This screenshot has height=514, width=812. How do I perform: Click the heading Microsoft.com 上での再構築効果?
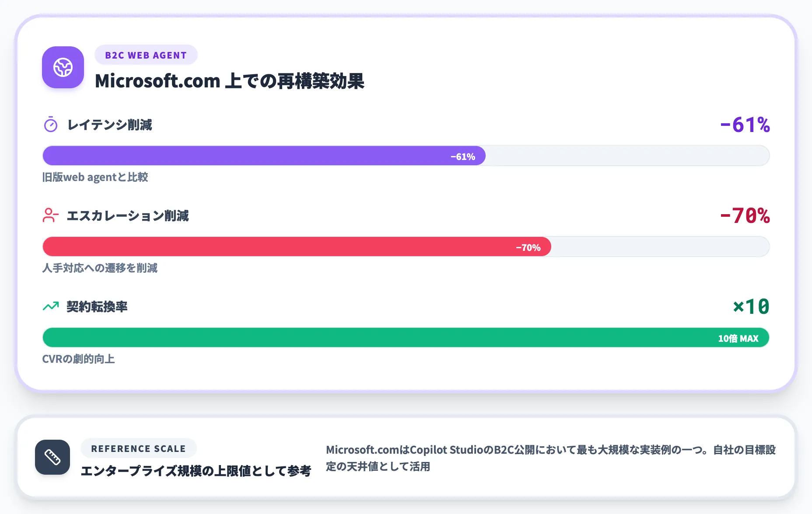pos(230,81)
